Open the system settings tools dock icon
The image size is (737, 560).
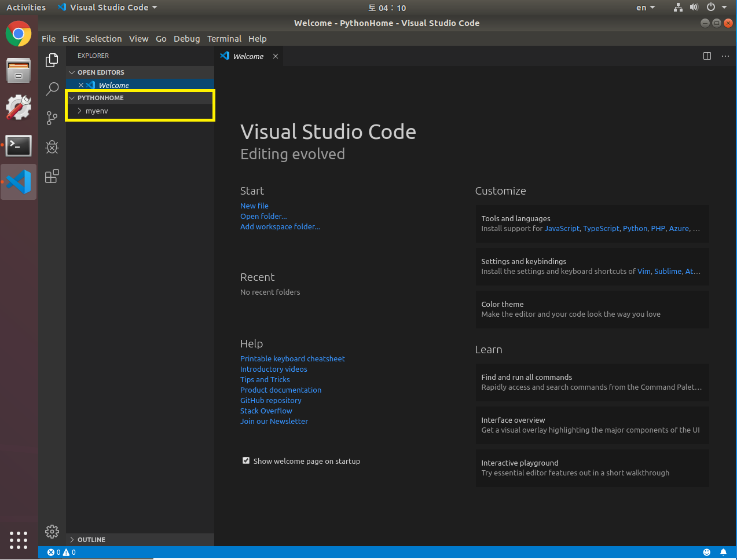pyautogui.click(x=19, y=108)
